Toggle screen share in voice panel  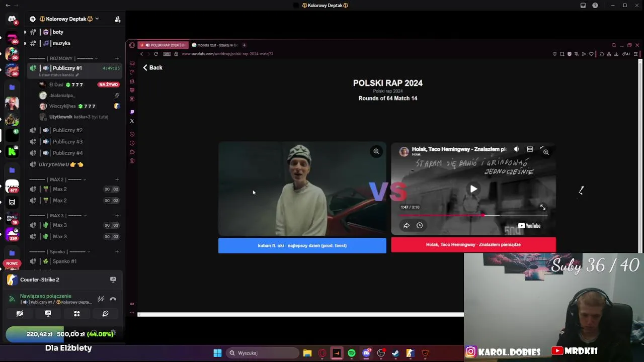(x=48, y=313)
